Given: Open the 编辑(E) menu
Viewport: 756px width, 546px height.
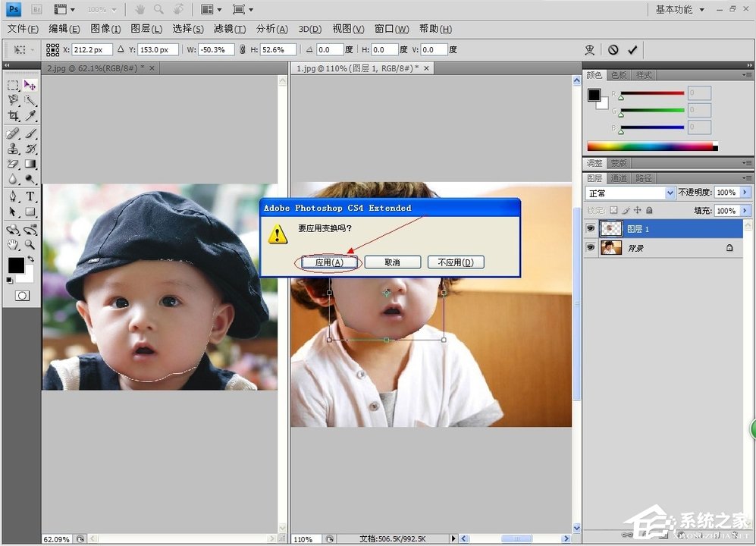Looking at the screenshot, I should pos(64,29).
